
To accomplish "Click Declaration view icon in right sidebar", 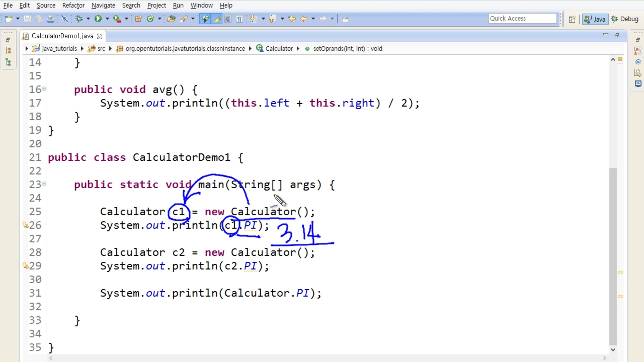I will (x=638, y=73).
